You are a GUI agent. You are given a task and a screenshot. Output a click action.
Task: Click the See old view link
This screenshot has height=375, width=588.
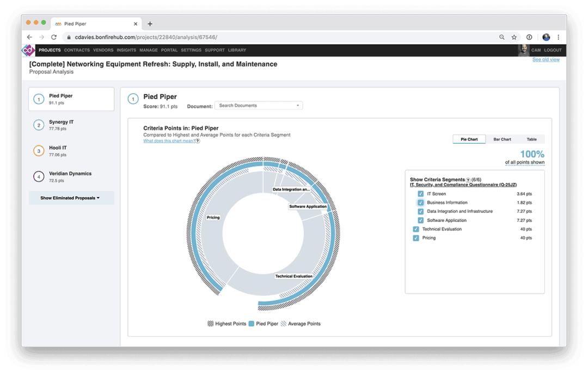pos(546,59)
